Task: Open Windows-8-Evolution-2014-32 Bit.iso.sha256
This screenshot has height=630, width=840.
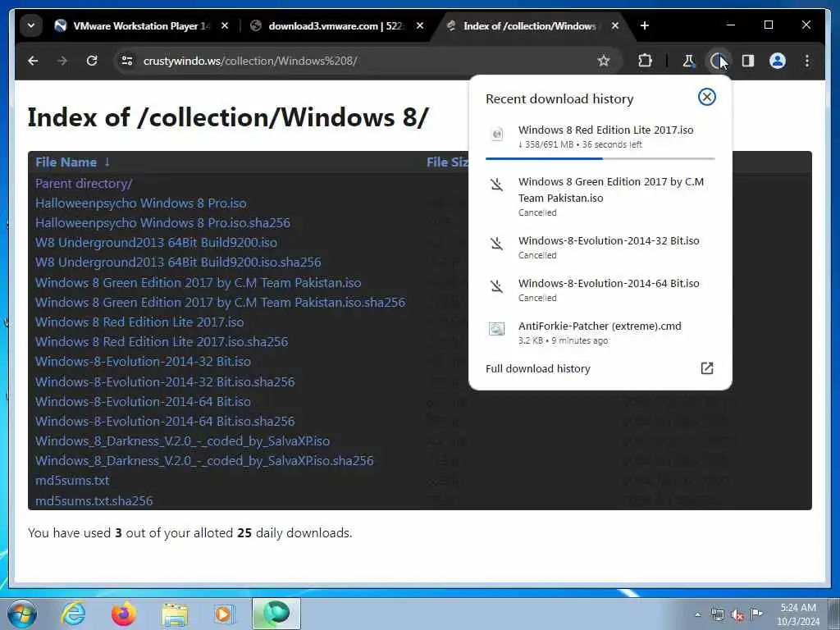Action: pos(165,381)
